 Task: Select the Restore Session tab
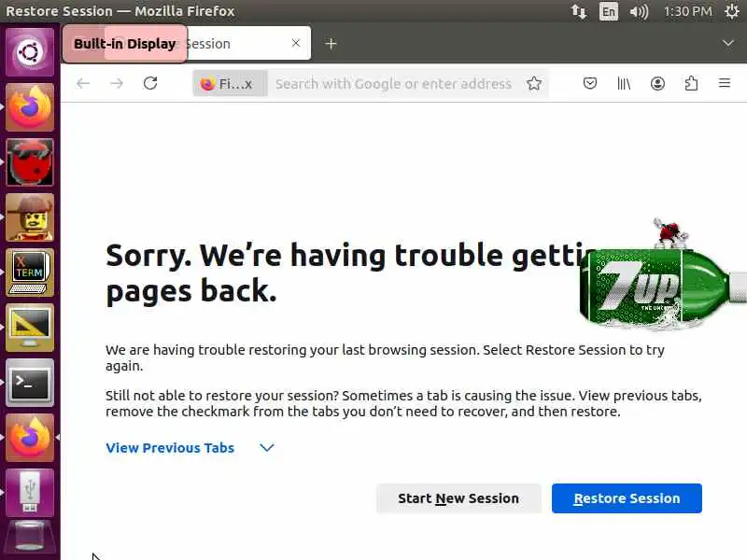pyautogui.click(x=187, y=43)
